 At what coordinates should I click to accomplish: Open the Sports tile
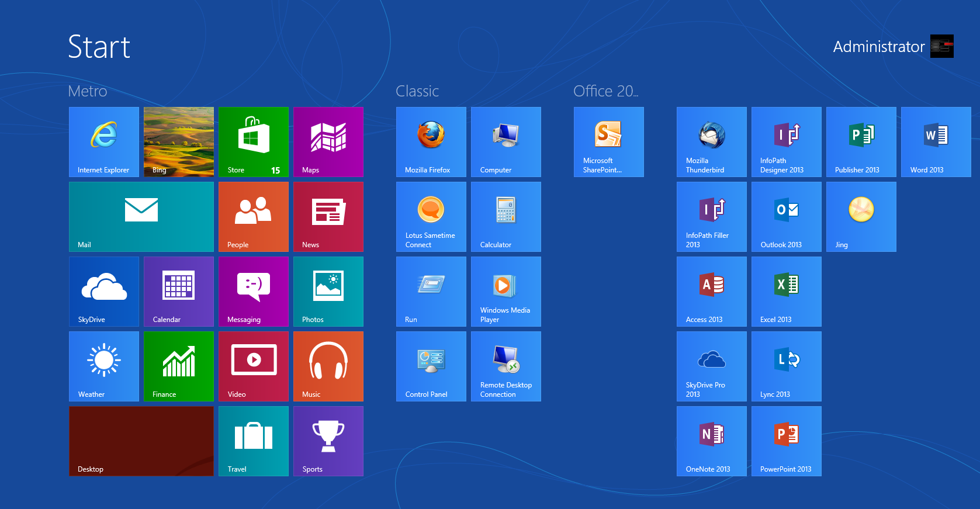(328, 441)
